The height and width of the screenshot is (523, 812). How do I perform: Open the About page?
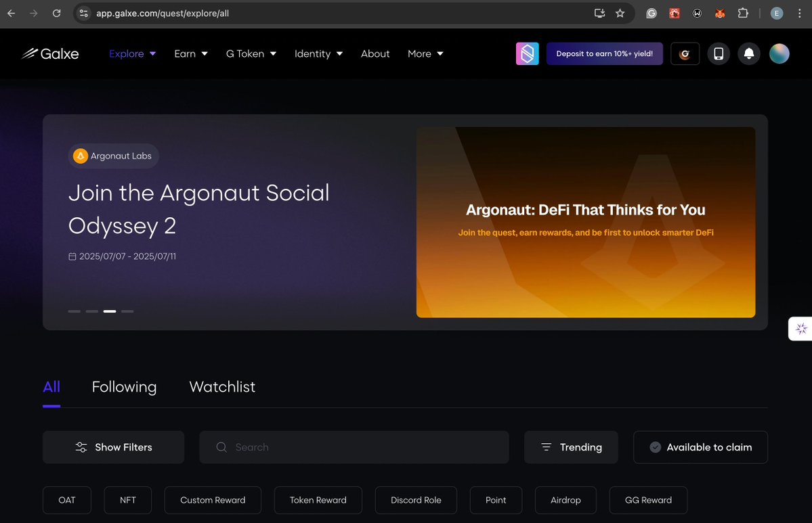click(375, 54)
